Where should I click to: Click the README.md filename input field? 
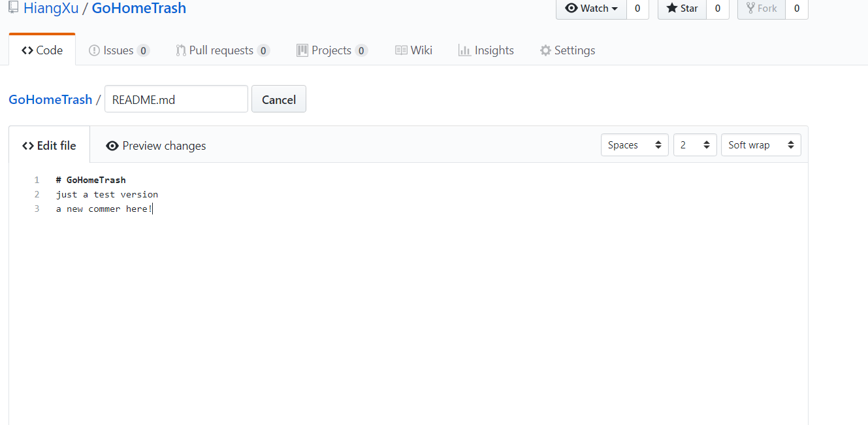[x=176, y=99]
